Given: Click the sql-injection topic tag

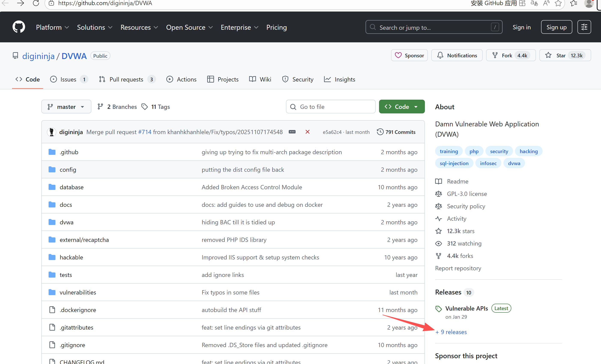Looking at the screenshot, I should [x=454, y=163].
